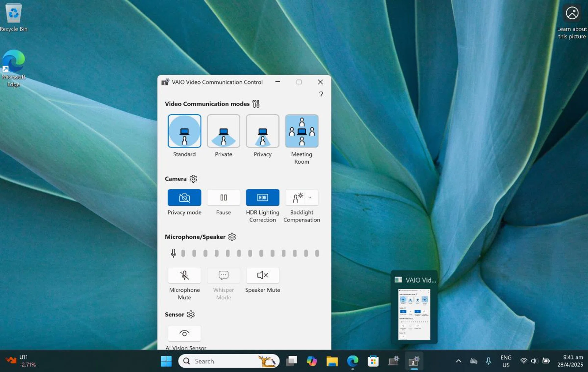Enable HDR Lighting Correction
Viewport: 588px width, 372px height.
(262, 197)
